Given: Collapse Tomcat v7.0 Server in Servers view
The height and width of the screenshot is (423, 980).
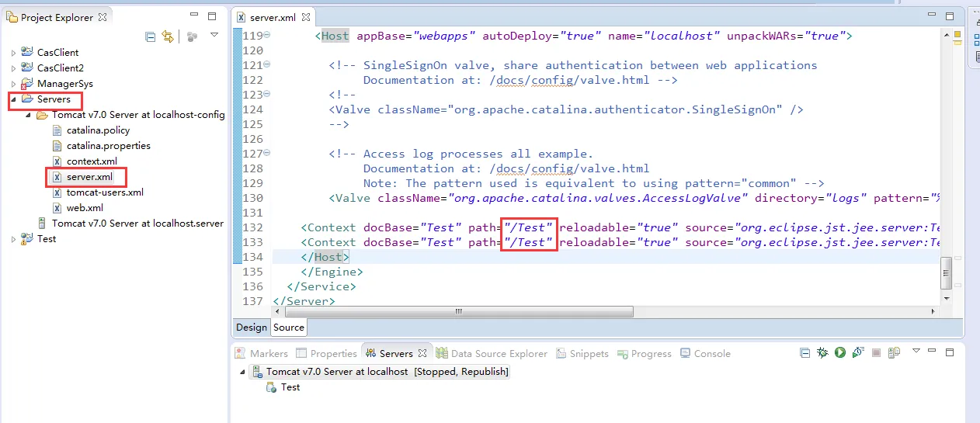Looking at the screenshot, I should tap(242, 372).
